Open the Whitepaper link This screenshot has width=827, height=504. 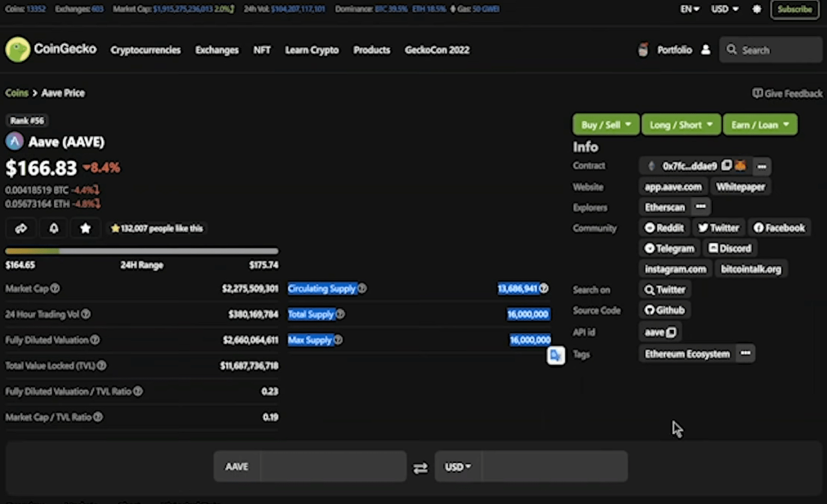click(740, 186)
